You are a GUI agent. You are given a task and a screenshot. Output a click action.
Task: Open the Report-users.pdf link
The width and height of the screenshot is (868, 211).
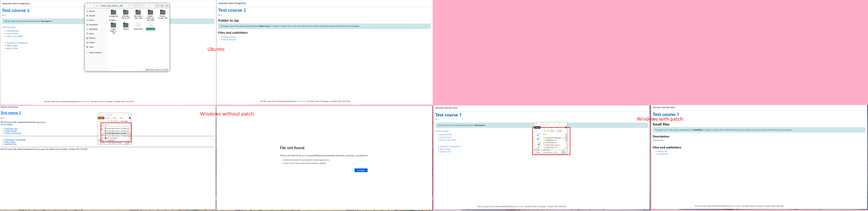229,40
